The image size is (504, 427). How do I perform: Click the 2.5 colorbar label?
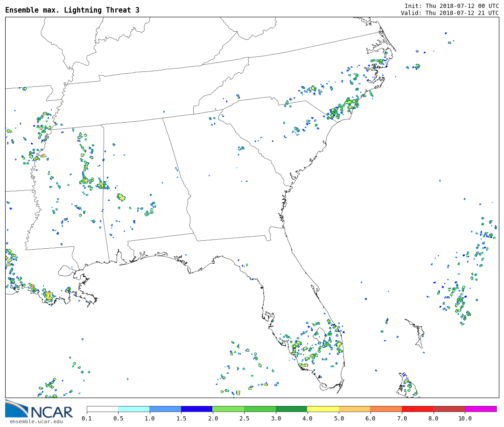tap(244, 418)
